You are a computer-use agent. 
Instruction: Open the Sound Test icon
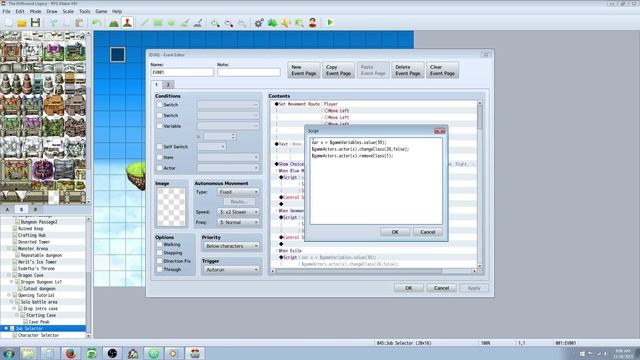(x=286, y=23)
